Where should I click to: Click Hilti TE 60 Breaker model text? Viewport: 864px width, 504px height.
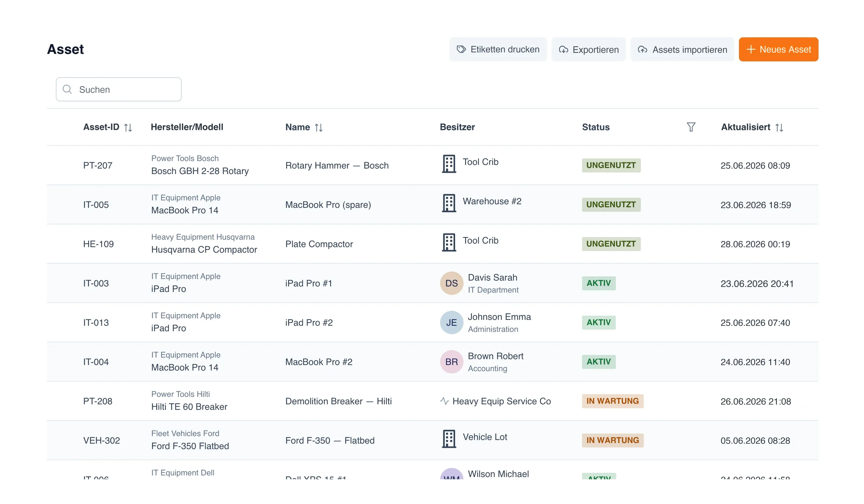(189, 407)
